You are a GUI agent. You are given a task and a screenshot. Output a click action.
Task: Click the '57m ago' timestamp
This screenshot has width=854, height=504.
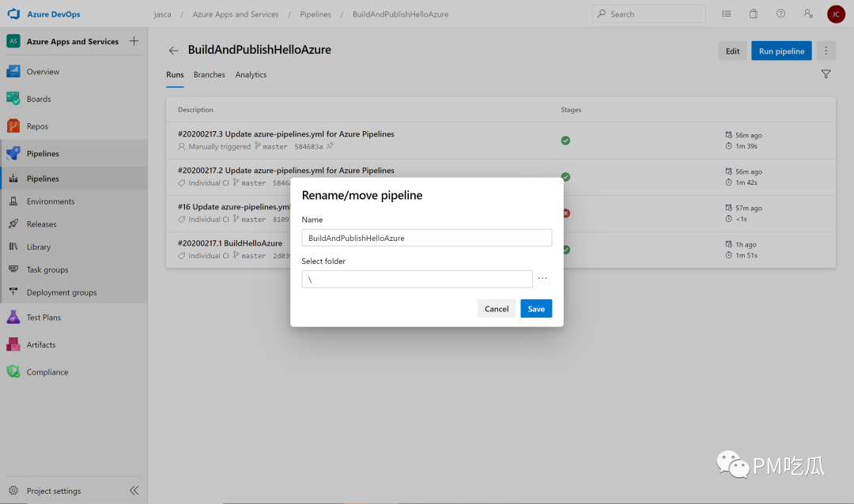point(748,208)
